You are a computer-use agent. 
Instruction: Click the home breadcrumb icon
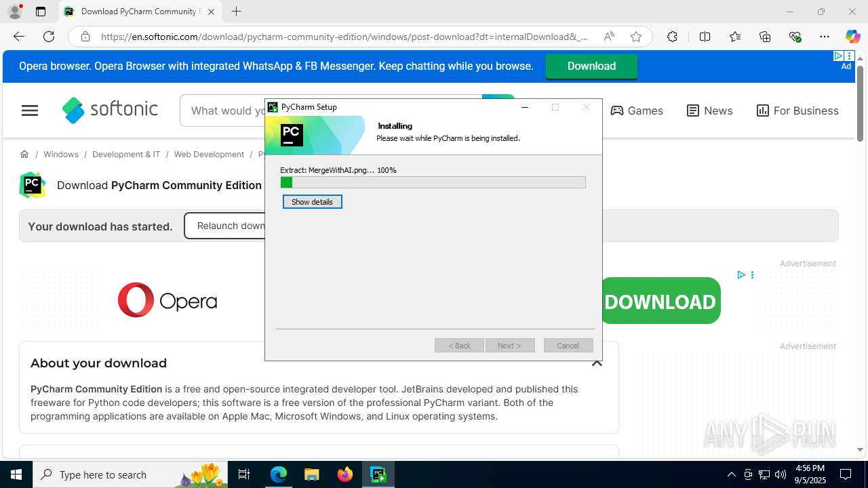coord(24,154)
